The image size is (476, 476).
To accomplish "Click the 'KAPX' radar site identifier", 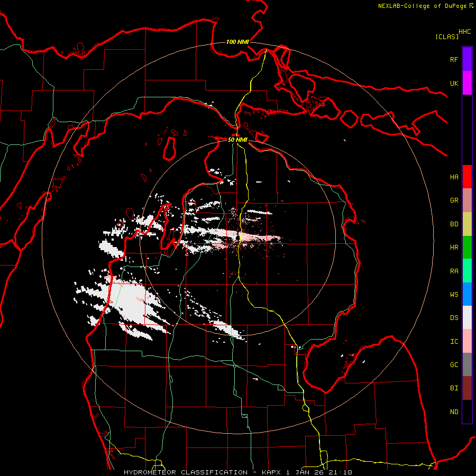I will click(x=272, y=472).
